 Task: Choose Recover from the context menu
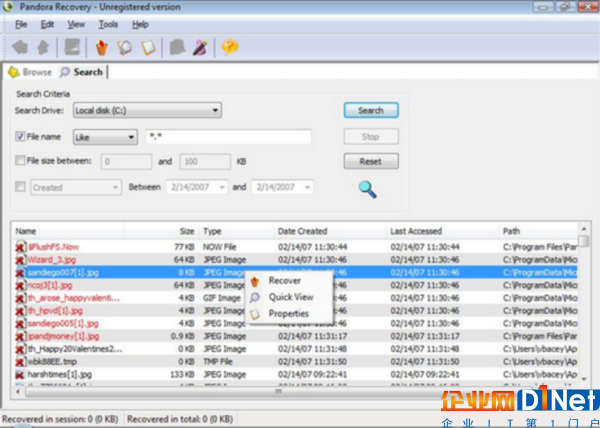pyautogui.click(x=285, y=281)
